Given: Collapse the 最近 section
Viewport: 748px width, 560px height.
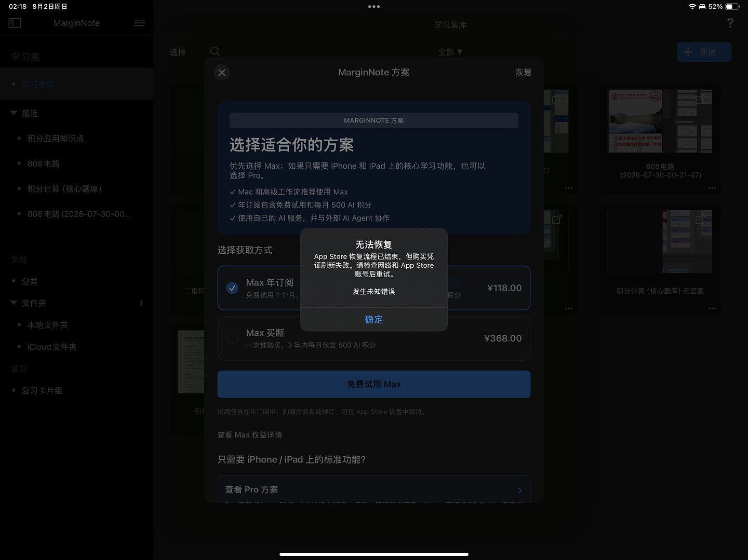Looking at the screenshot, I should (14, 113).
